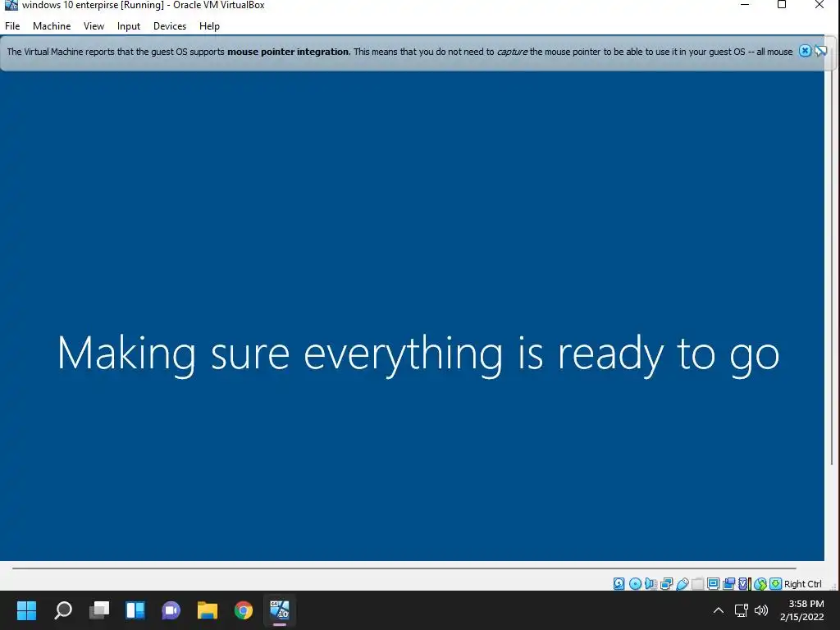Click the hard disk activity indicator

pyautogui.click(x=619, y=583)
